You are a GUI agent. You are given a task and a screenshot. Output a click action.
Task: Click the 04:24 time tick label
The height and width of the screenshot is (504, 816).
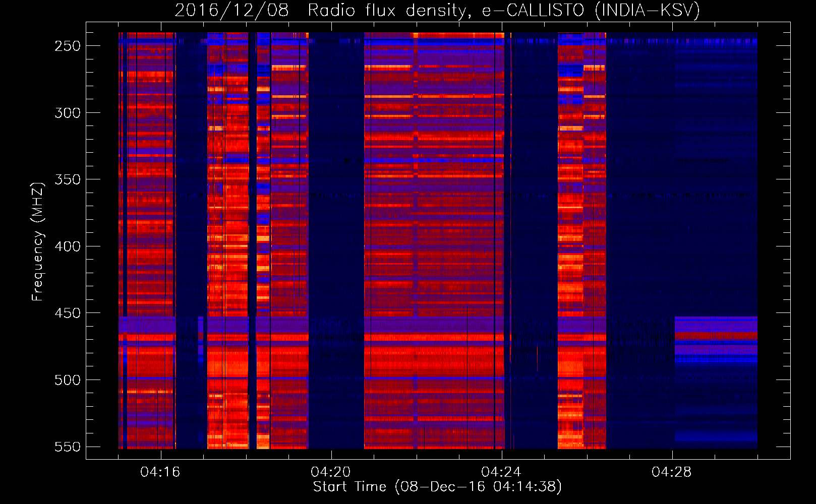click(x=501, y=472)
